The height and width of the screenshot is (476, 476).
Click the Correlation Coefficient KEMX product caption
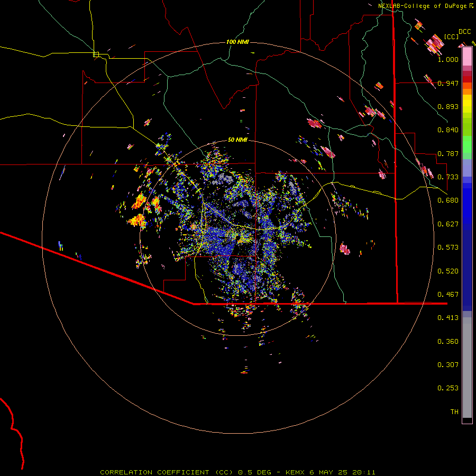pos(237,472)
